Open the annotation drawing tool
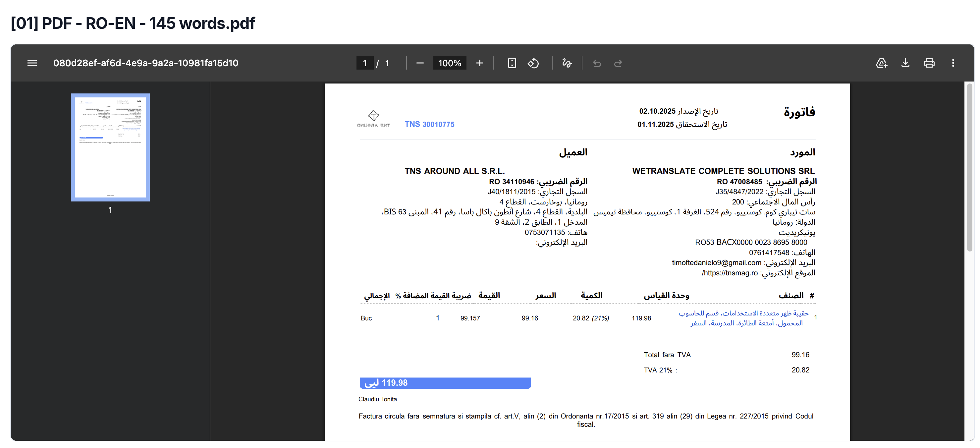980x448 pixels. (566, 63)
